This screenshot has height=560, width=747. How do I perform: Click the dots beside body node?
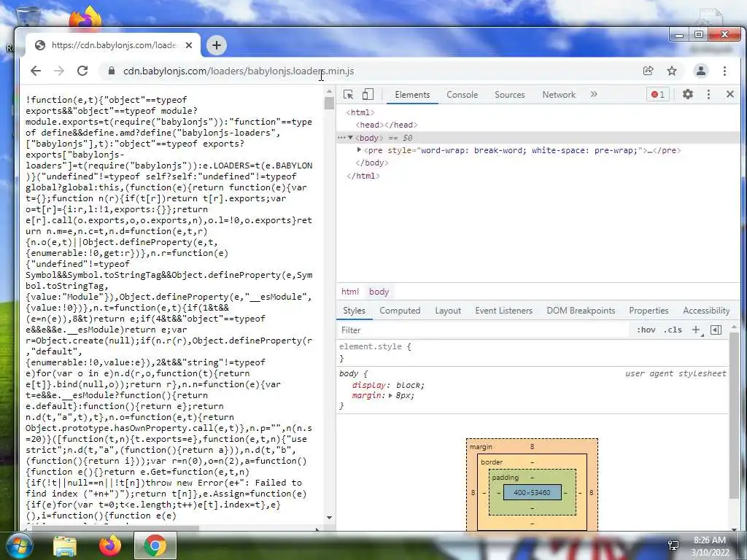point(341,138)
